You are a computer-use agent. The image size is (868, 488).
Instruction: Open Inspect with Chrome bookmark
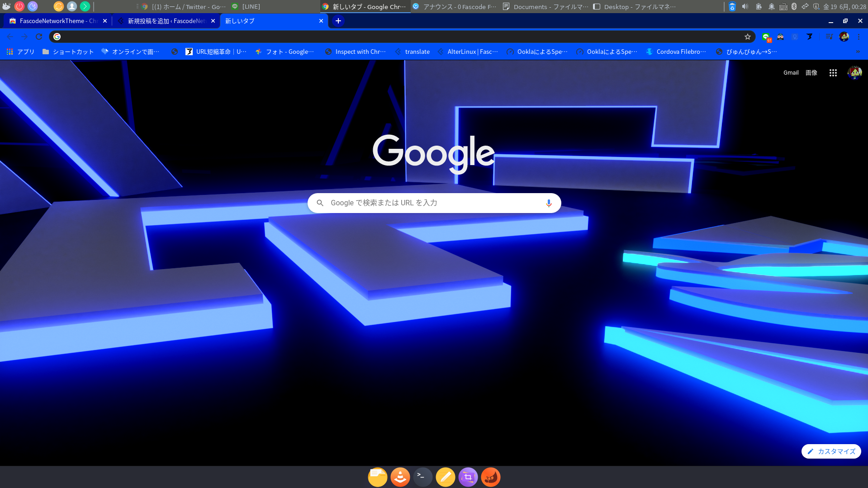[x=356, y=52]
